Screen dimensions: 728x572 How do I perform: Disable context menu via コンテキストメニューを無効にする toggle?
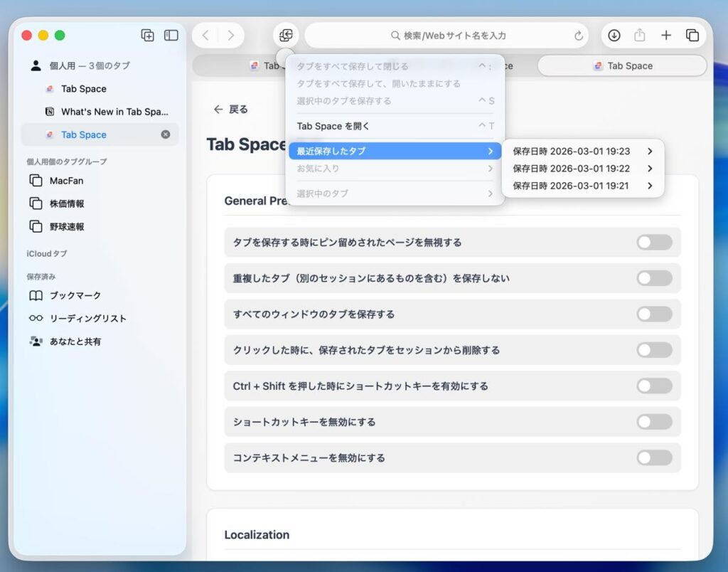click(x=654, y=457)
